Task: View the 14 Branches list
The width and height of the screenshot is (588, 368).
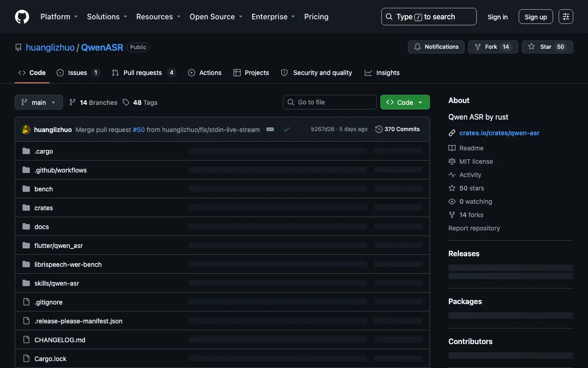Action: click(x=93, y=103)
